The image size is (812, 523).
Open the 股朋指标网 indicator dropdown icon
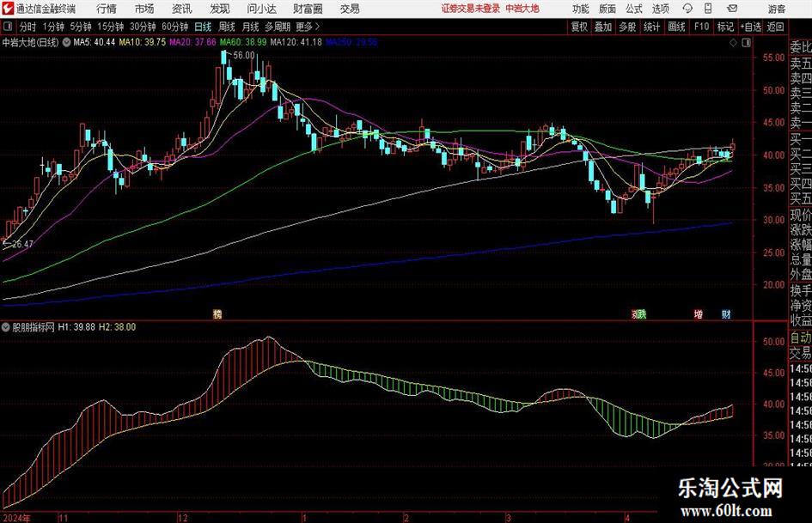(6, 327)
